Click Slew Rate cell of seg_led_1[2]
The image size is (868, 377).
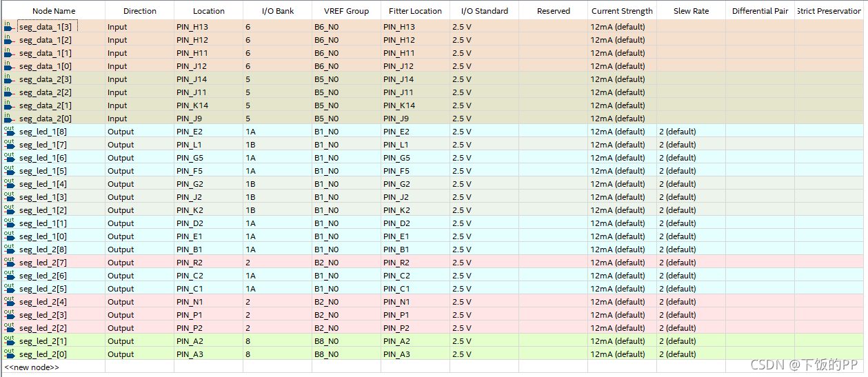click(691, 210)
